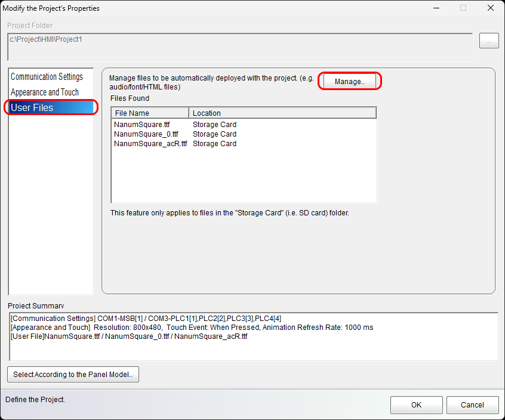The height and width of the screenshot is (420, 505).
Task: Click the User File line in Project Summary
Action: click(129, 336)
